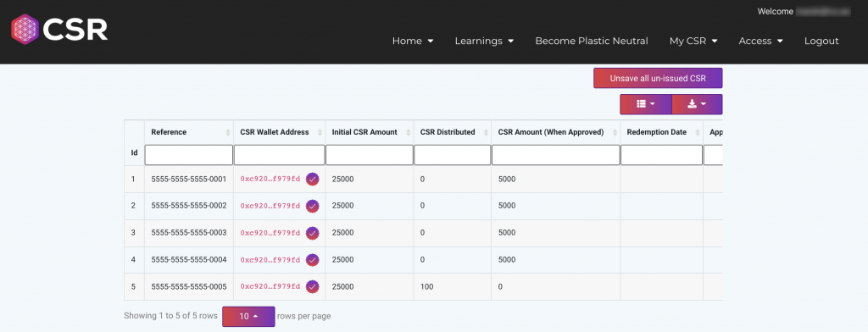Screen dimensions: 868x332
Task: Click Showing 1 to 5 of 5 rows text
Action: 170,316
